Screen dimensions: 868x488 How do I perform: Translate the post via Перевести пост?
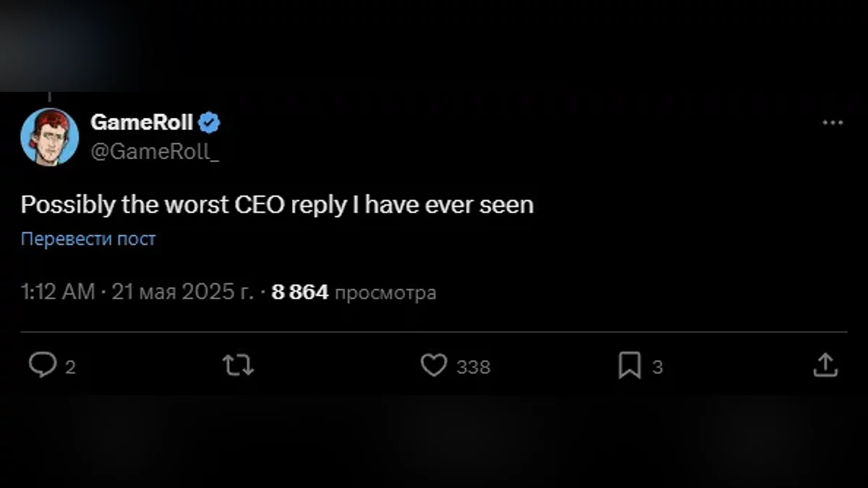coord(88,239)
